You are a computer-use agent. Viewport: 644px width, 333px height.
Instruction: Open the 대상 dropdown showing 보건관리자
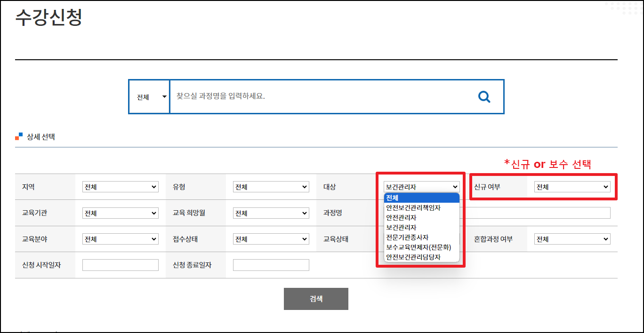(x=422, y=187)
